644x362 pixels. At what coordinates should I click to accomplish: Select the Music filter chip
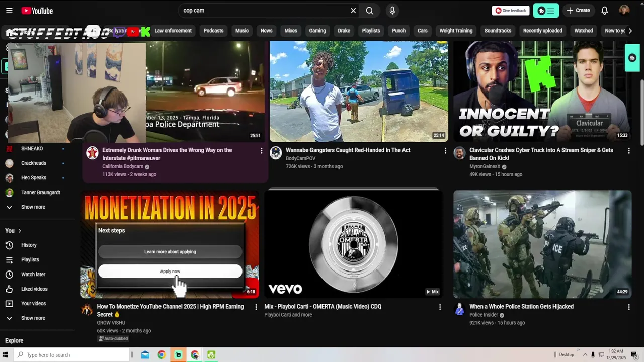click(x=242, y=31)
